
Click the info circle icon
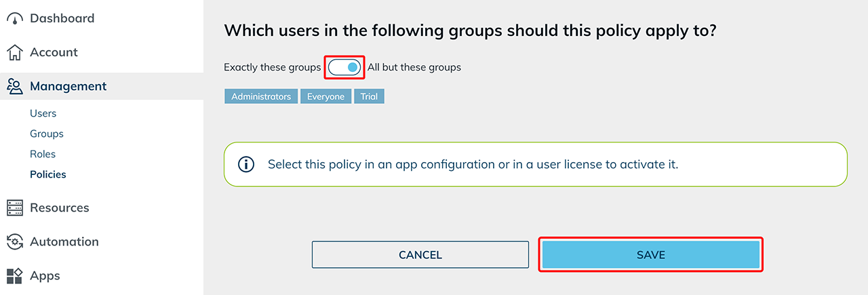(246, 164)
